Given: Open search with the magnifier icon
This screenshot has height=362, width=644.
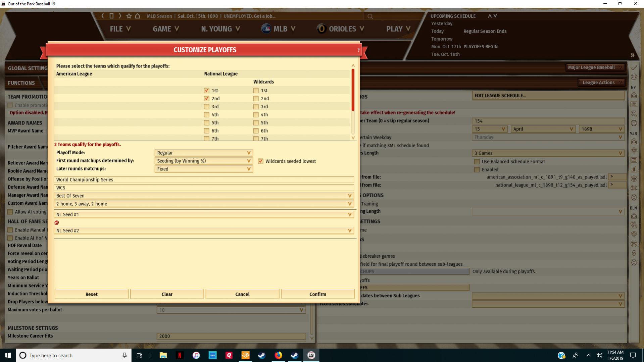Looking at the screenshot, I should click(x=370, y=16).
